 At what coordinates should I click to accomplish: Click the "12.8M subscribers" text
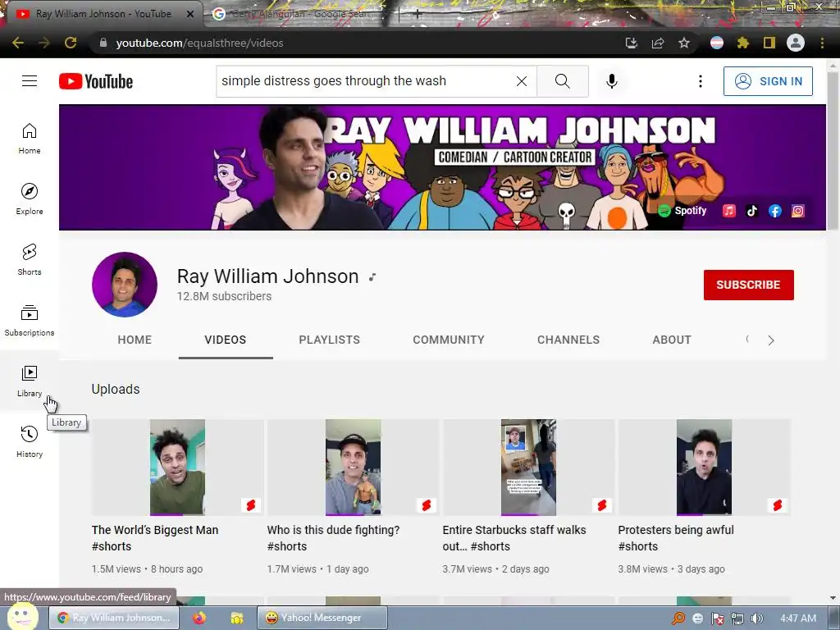[224, 296]
